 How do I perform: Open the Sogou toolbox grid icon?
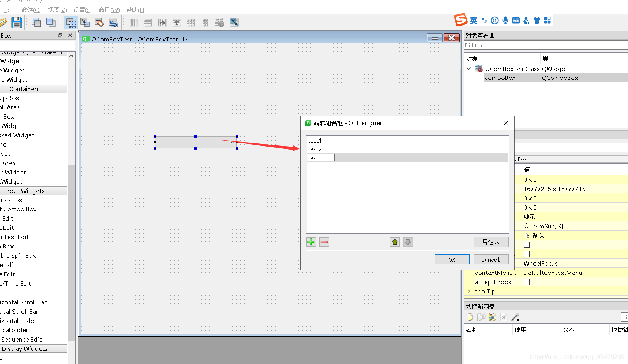547,21
